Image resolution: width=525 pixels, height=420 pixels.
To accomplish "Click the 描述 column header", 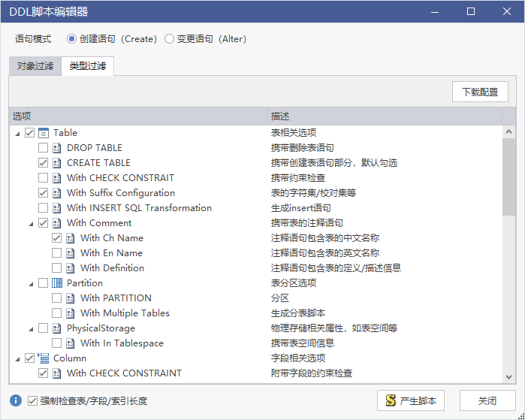I will [x=385, y=116].
